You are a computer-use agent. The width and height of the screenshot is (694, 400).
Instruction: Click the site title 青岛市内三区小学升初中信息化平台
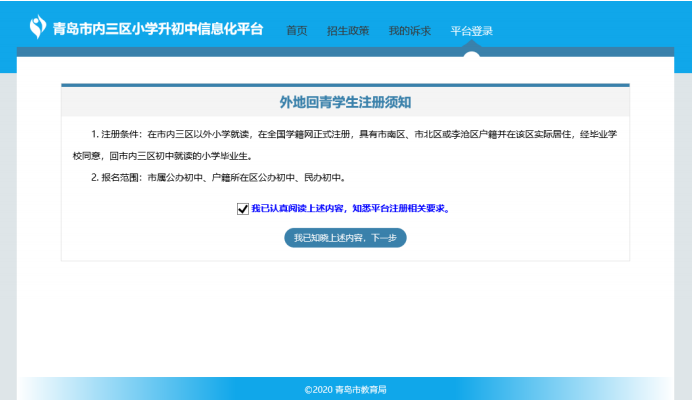(x=158, y=29)
